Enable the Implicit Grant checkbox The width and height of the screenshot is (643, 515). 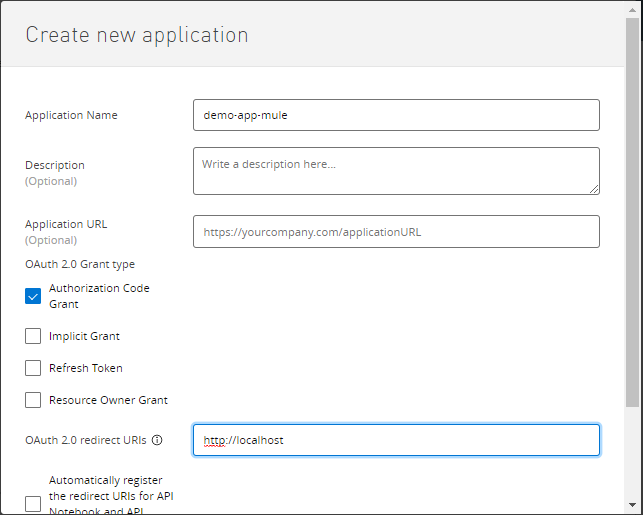pyautogui.click(x=33, y=336)
